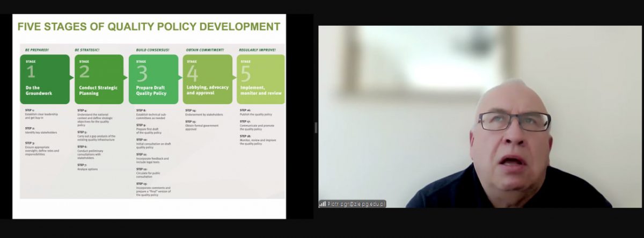Click the divider handle between slide and video
Image resolution: width=644 pixels, height=238 pixels.
click(316, 127)
